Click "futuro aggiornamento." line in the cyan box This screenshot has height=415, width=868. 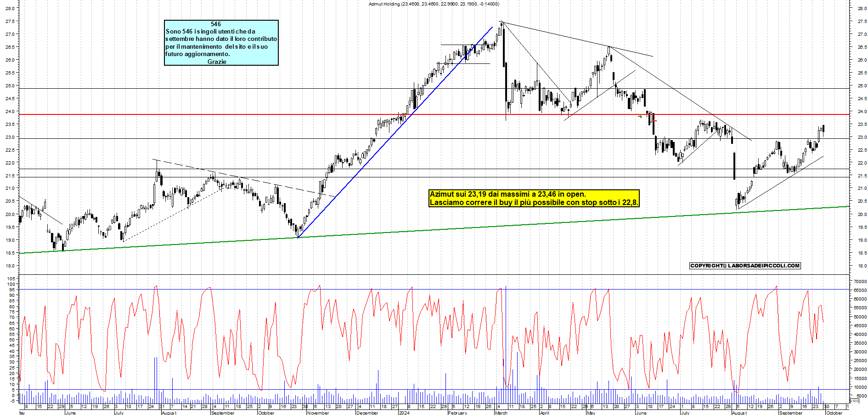point(197,54)
